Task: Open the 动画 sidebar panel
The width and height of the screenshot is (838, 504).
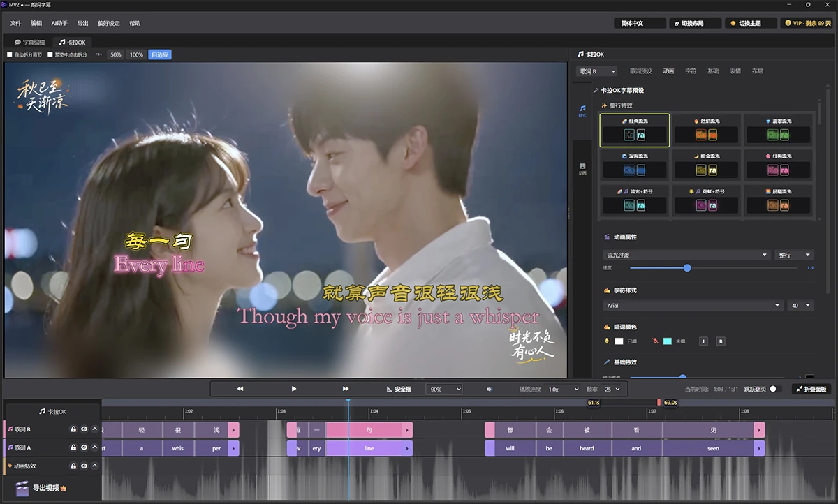Action: point(582,168)
